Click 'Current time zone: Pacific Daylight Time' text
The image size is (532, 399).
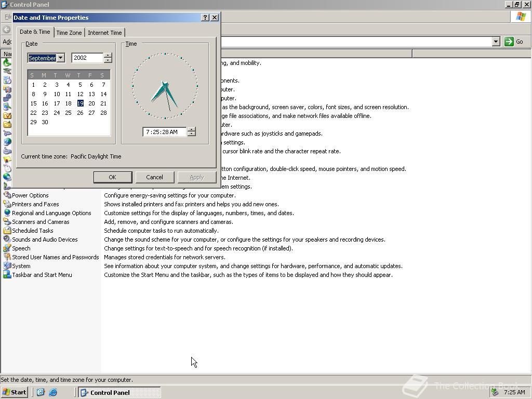click(71, 156)
